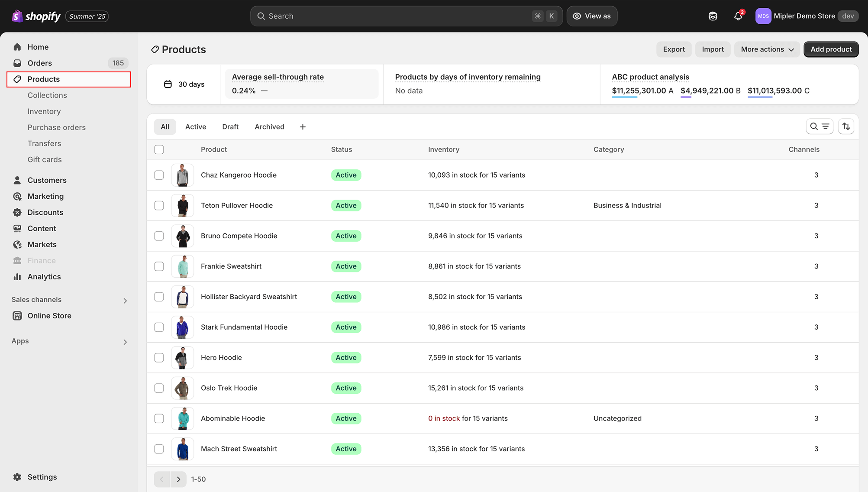Expand the Sales channels section

pyautogui.click(x=125, y=301)
